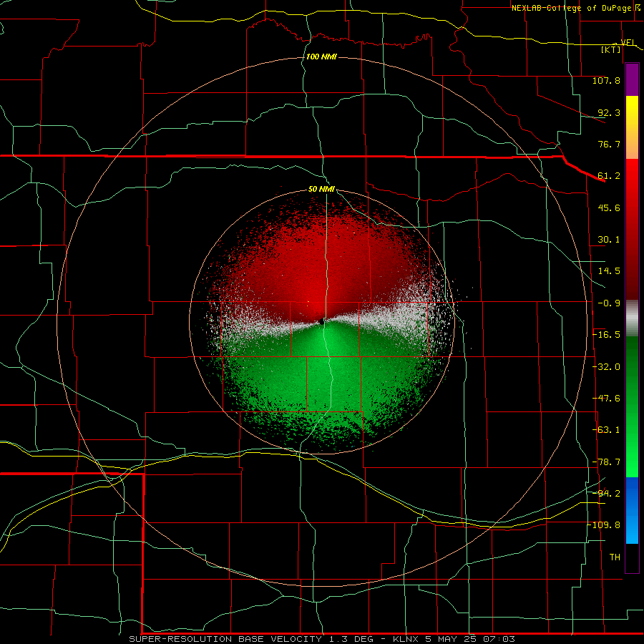This screenshot has width=644, height=644.
Task: Click the -16.5 legend value
Action: (606, 335)
